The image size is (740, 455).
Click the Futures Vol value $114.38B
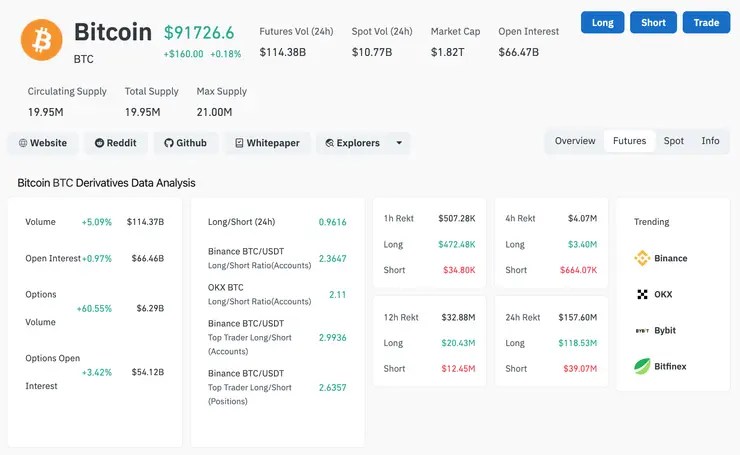click(x=283, y=52)
